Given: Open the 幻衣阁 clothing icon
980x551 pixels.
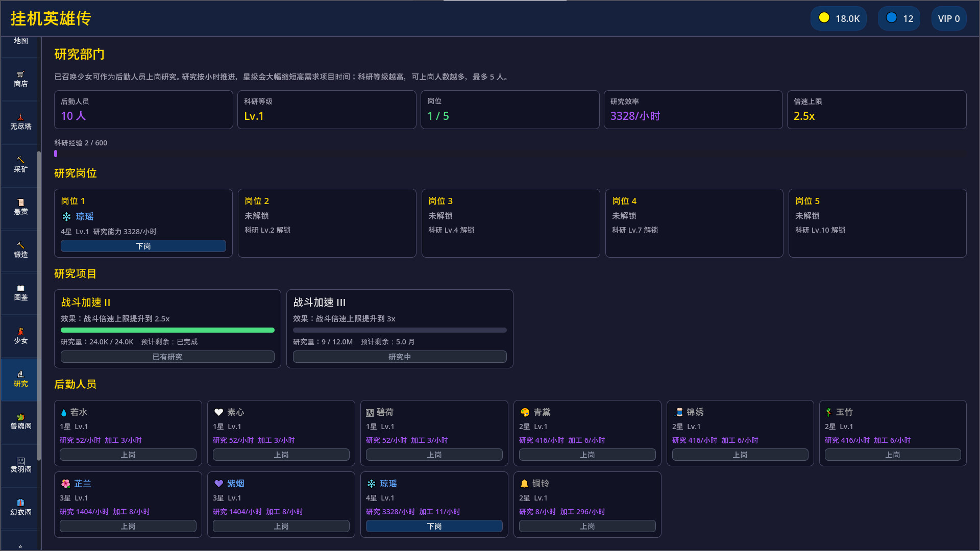Looking at the screenshot, I should (x=20, y=503).
